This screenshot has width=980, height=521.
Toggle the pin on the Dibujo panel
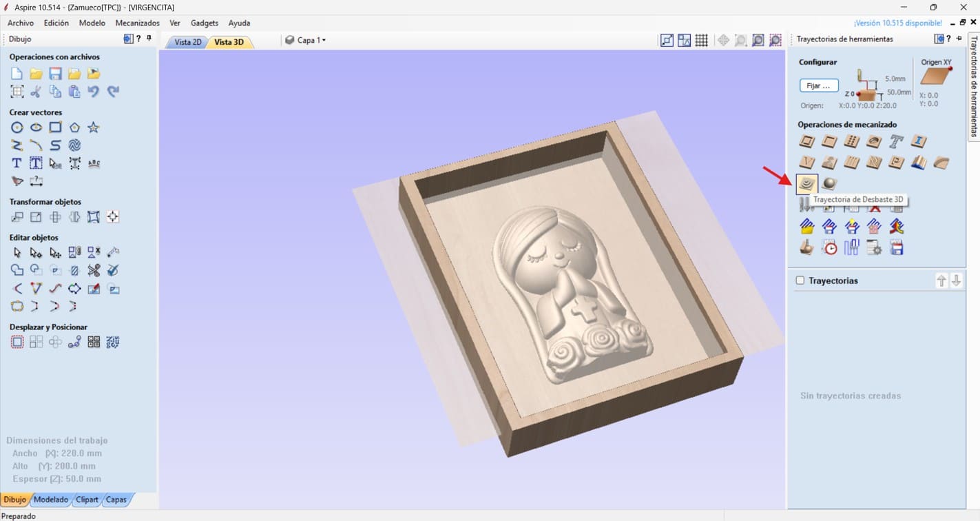(149, 39)
